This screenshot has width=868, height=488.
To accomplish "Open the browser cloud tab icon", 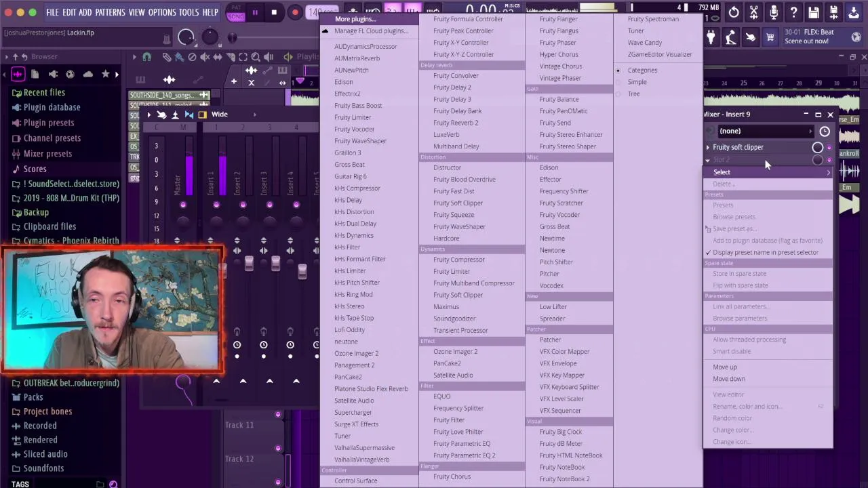I will coord(88,74).
